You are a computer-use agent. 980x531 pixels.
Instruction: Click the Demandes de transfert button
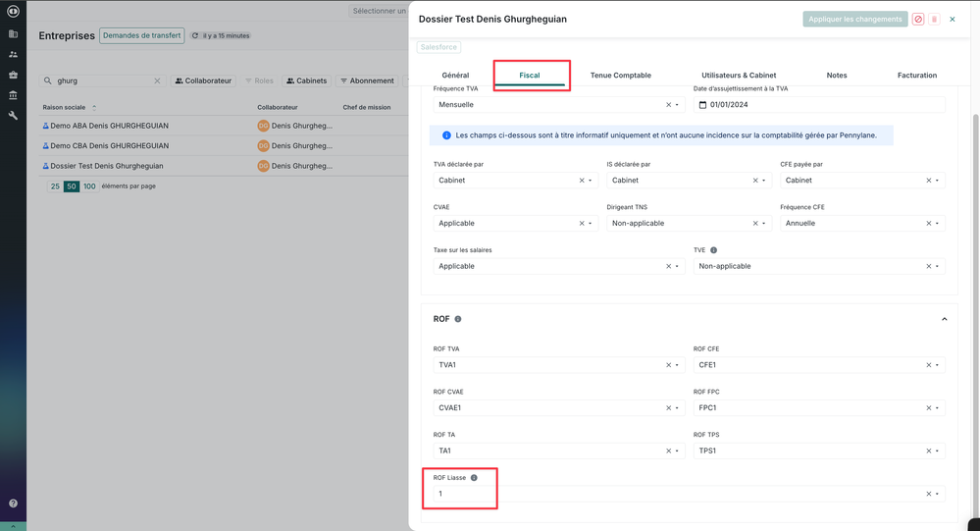coord(142,35)
